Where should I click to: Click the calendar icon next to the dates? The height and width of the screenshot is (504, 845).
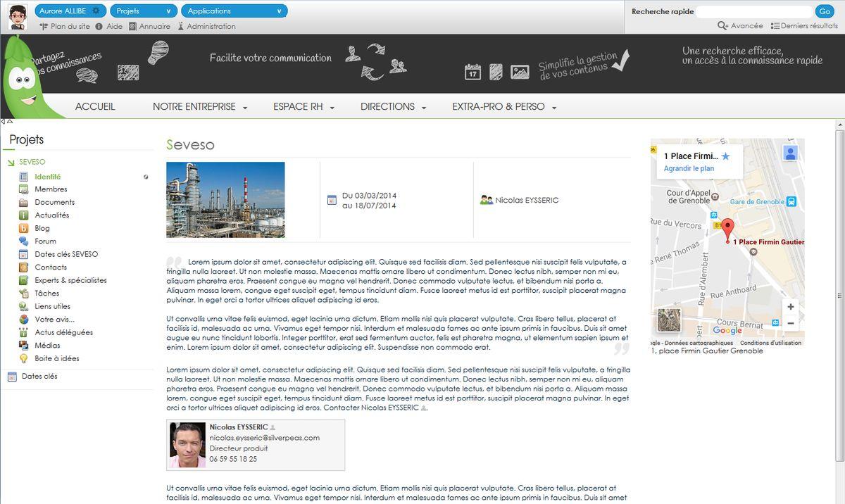pos(332,201)
